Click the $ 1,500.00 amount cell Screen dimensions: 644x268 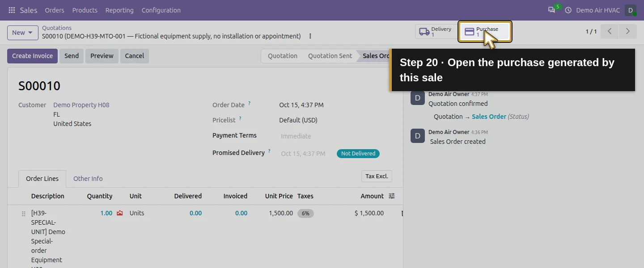(x=369, y=213)
